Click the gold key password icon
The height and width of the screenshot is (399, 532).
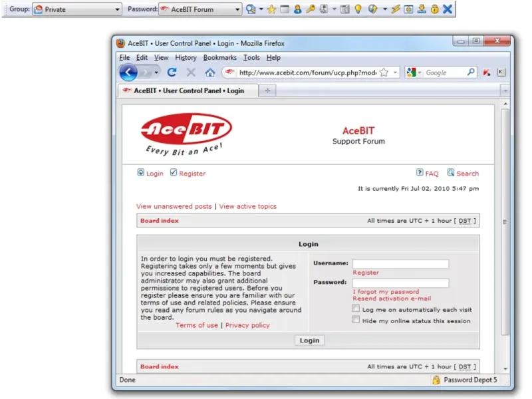pyautogui.click(x=311, y=9)
